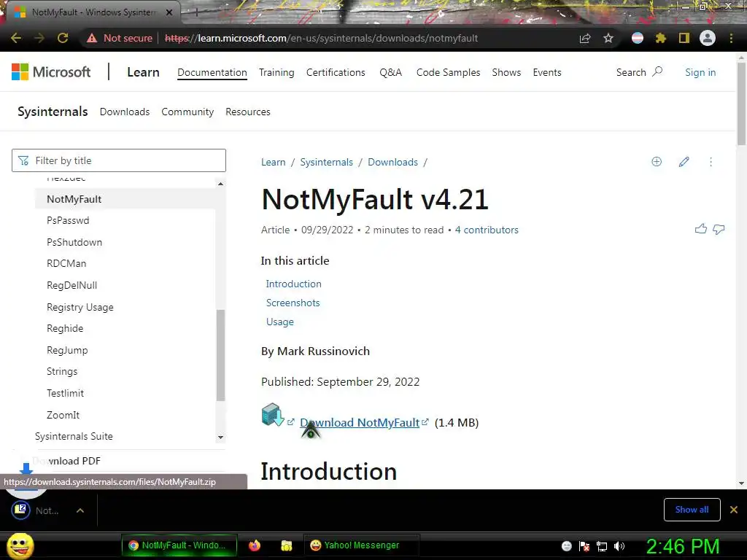Screen dimensions: 747x560
Task: Select RegDelNull in the sidebar
Action: tap(71, 285)
